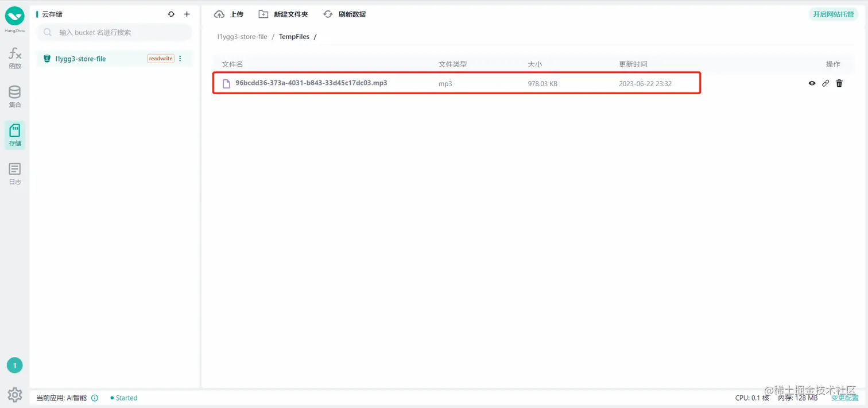
Task: Click the 文件类型 column header
Action: coord(453,64)
